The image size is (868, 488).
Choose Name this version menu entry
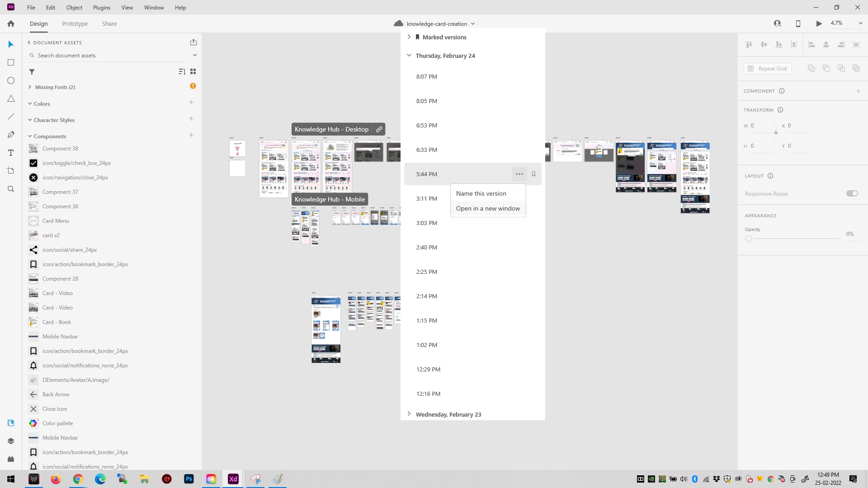(x=481, y=193)
